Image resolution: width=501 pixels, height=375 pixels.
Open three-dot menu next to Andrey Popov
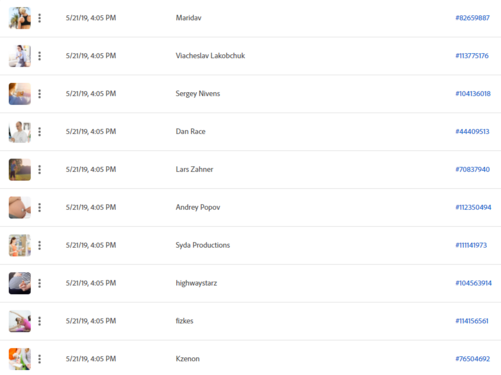coord(40,207)
